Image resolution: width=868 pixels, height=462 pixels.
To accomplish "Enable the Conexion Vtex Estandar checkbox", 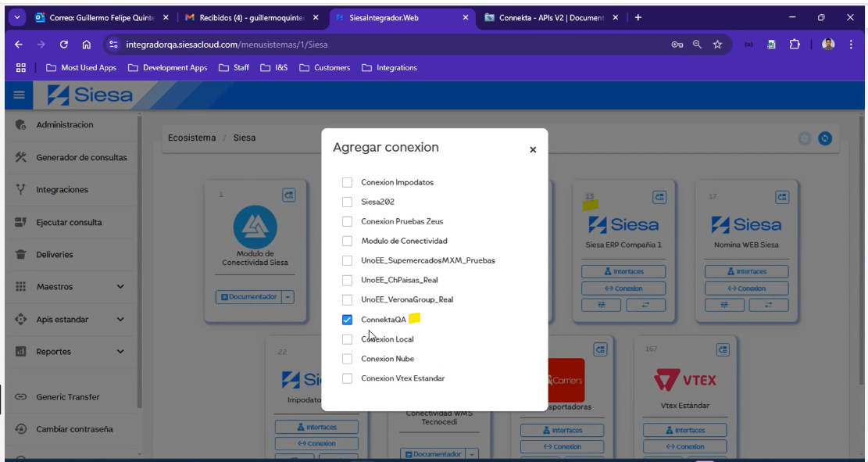I will pos(348,378).
